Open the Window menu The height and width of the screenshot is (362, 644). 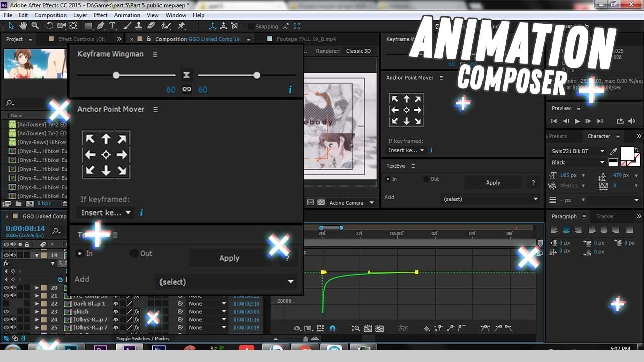point(176,15)
